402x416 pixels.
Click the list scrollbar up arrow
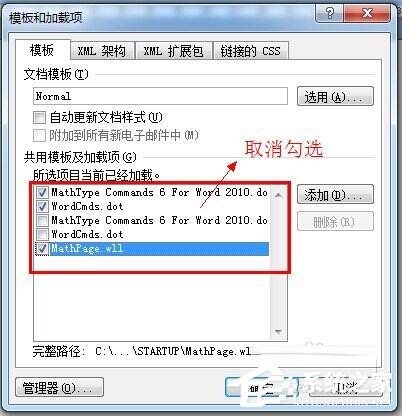coord(278,194)
